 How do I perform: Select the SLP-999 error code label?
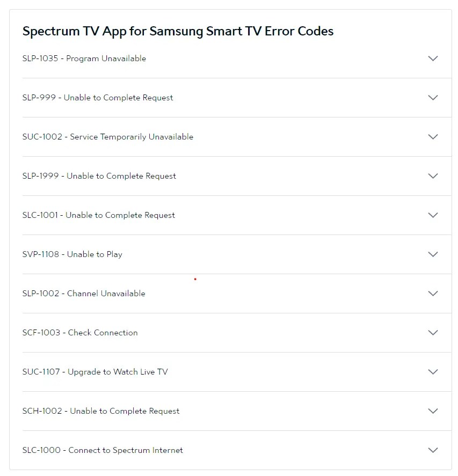tap(97, 98)
